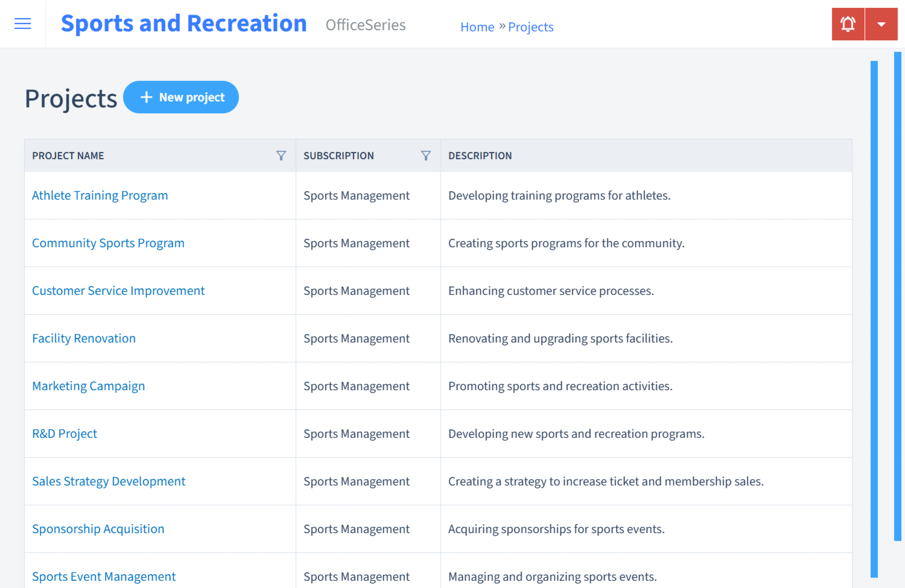Select Projects in the breadcrumb trail
The width and height of the screenshot is (905, 588).
[x=530, y=27]
